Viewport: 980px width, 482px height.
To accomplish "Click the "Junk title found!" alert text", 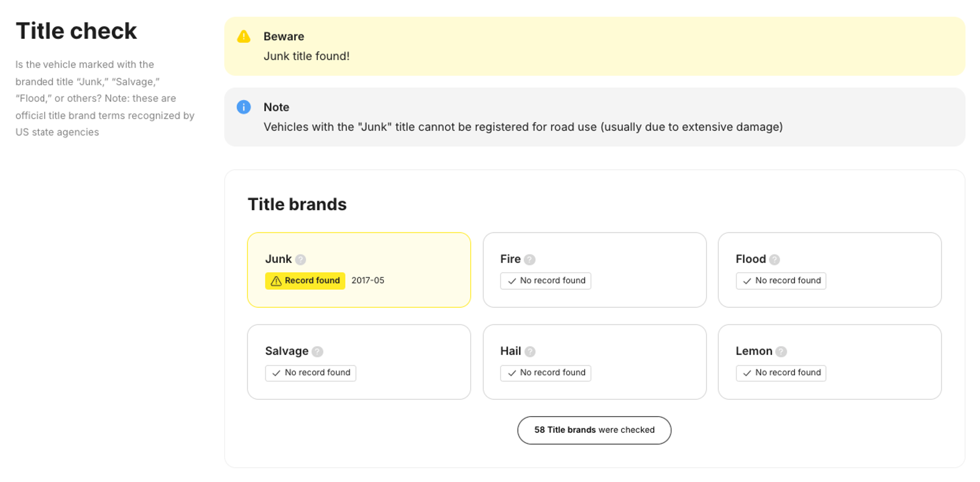I will point(306,56).
